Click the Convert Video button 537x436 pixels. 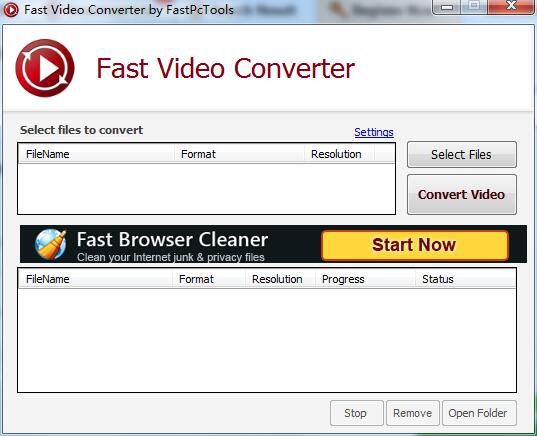pyautogui.click(x=462, y=195)
